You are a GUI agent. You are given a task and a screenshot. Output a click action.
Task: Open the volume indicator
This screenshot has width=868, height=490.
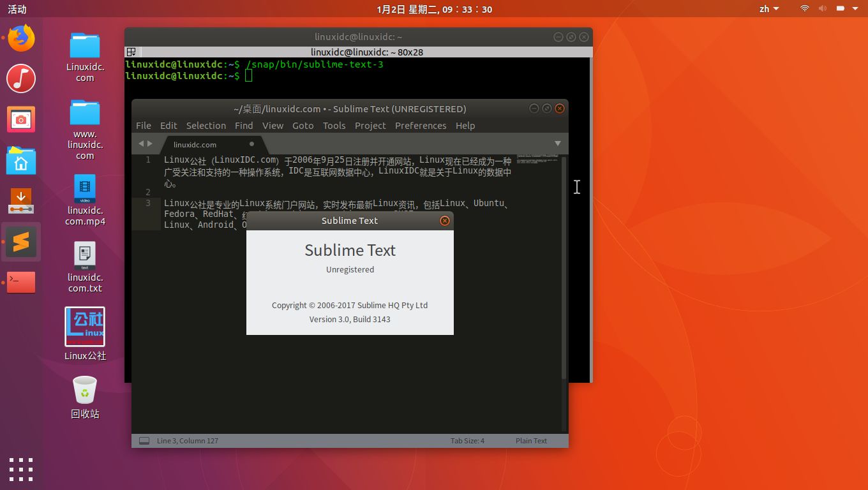[x=822, y=9]
